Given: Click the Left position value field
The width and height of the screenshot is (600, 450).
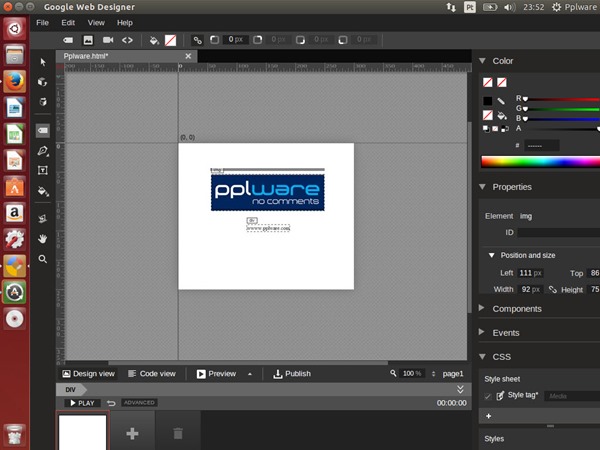Looking at the screenshot, I should coord(530,273).
